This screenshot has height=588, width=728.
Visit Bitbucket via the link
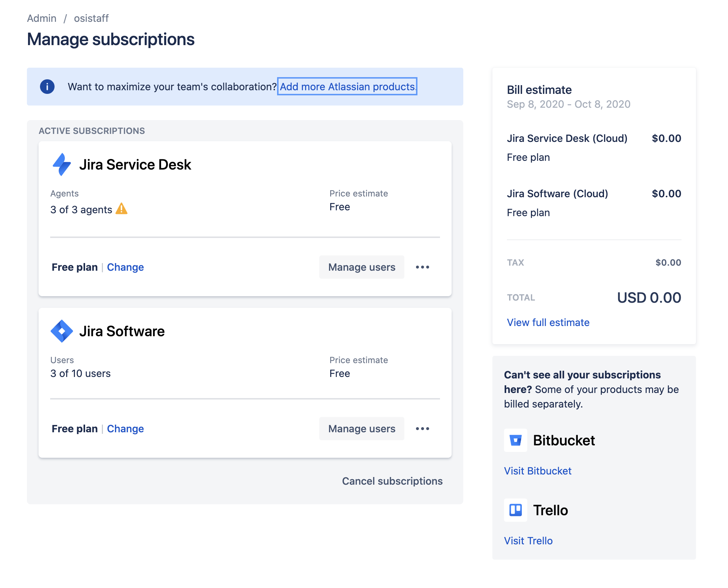537,471
